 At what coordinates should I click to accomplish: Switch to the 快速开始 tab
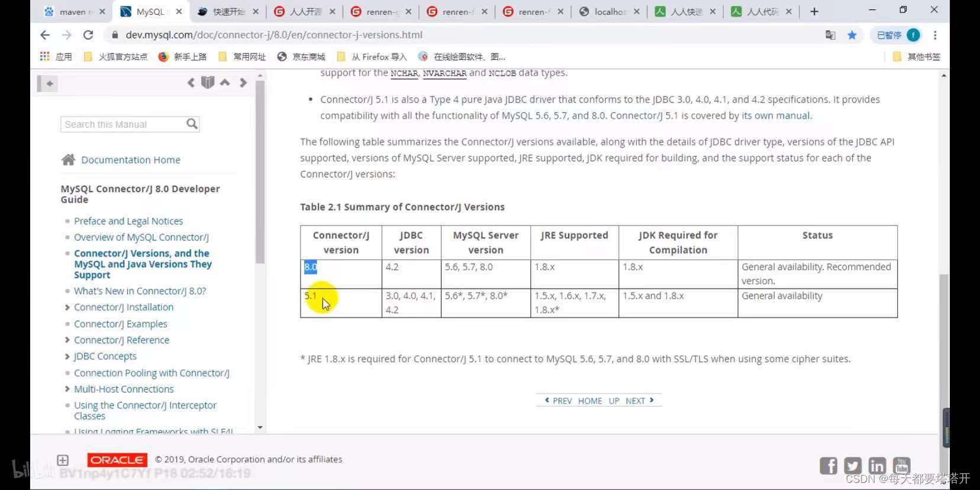click(228, 11)
